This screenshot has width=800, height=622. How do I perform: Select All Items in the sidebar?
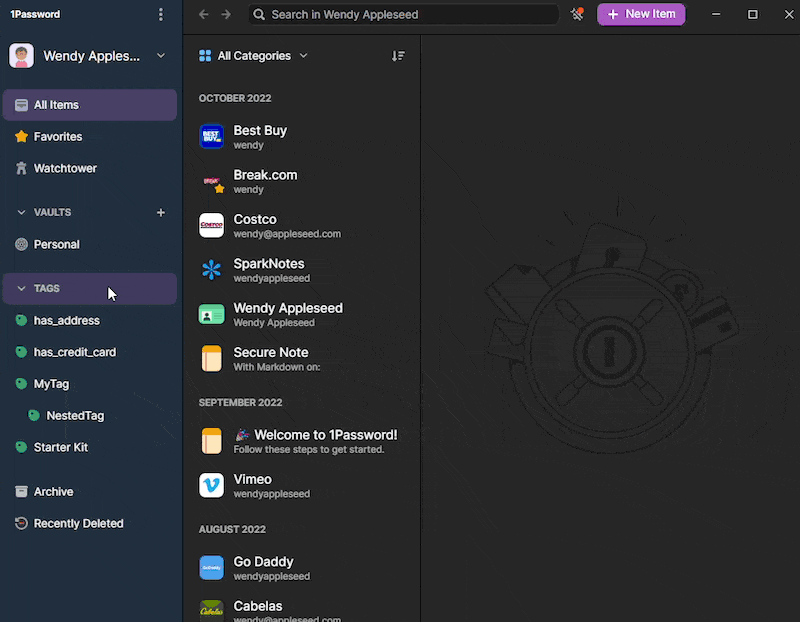pyautogui.click(x=56, y=105)
